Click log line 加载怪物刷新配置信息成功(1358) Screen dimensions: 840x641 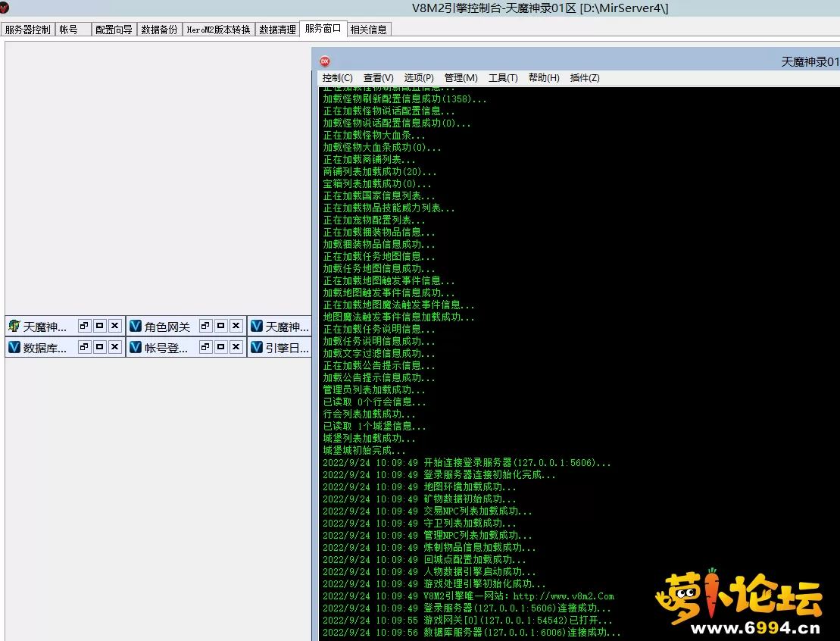click(404, 99)
